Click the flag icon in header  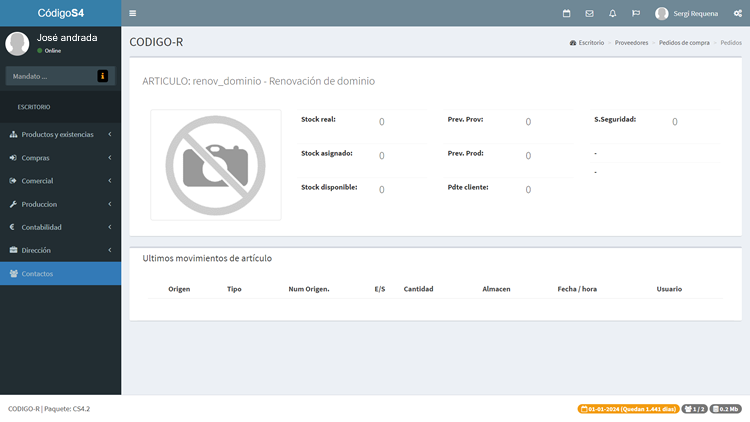point(635,13)
